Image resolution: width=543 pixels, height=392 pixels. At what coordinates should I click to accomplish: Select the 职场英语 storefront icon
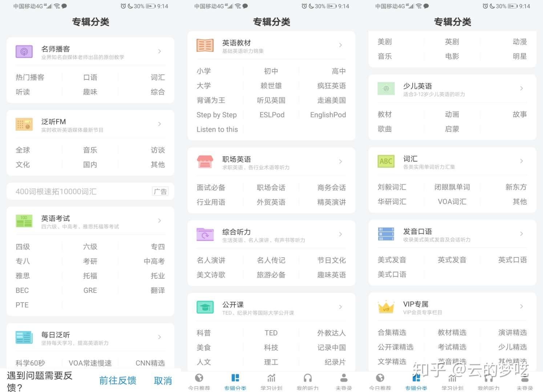coord(205,162)
